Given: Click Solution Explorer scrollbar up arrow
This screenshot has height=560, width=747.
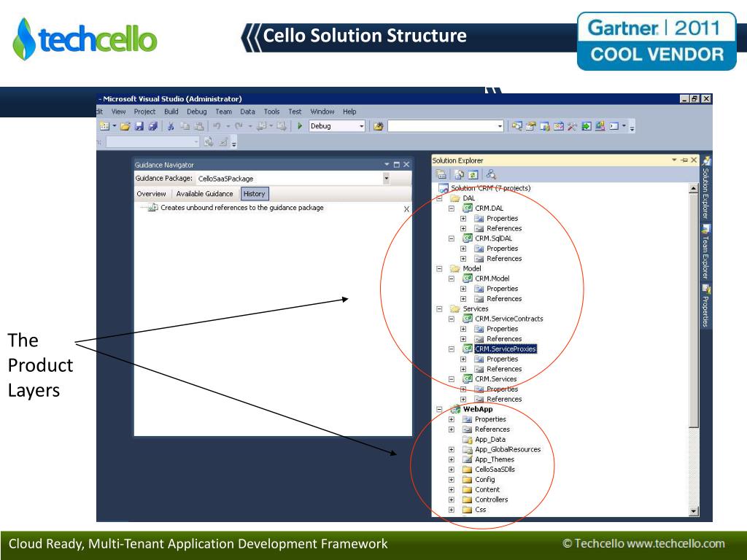Looking at the screenshot, I should tap(694, 189).
